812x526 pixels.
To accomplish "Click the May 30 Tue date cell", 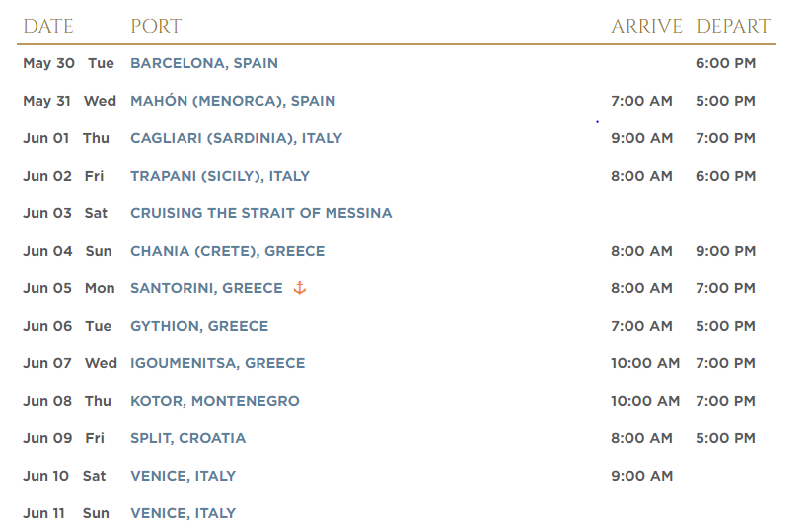I will point(68,63).
